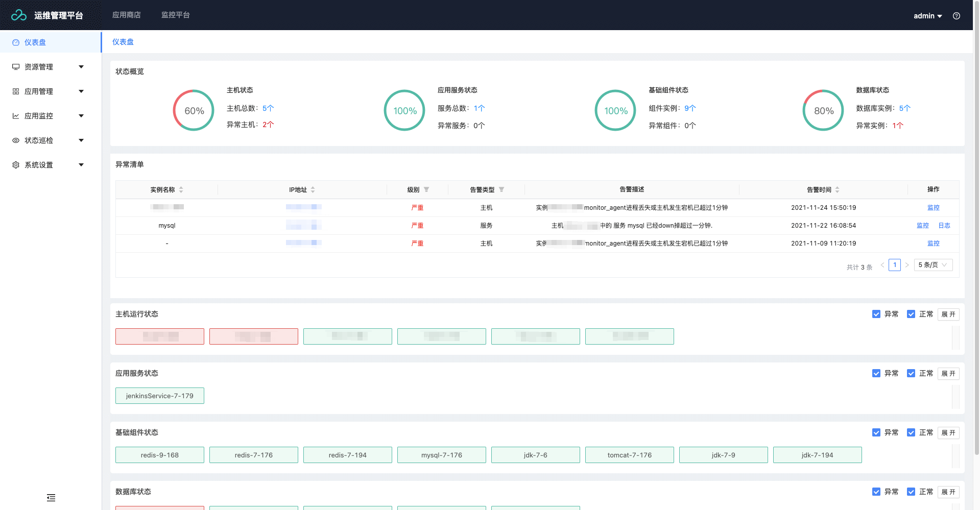
Task: Click 异常实例 count 1个
Action: click(x=898, y=126)
